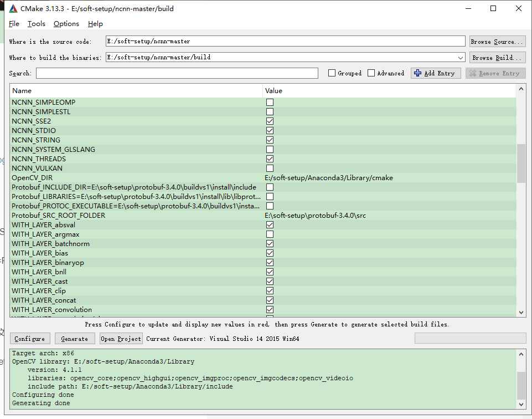Enable the Advanced checkbox
Viewport: 532px width, 419px height.
click(371, 73)
